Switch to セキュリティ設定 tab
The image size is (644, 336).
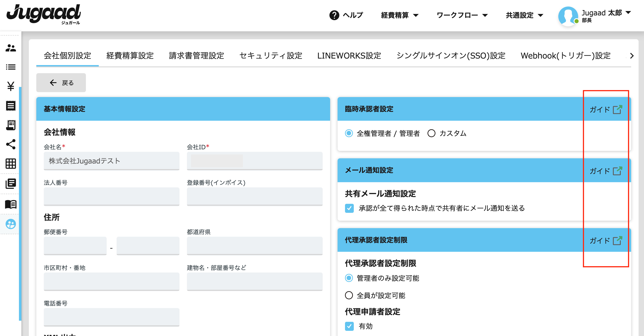[271, 56]
